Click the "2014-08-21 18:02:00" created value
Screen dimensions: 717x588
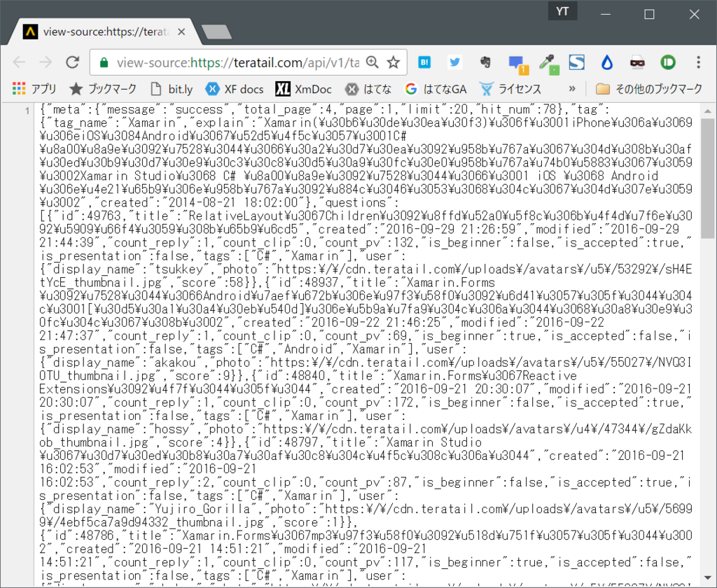(x=233, y=202)
